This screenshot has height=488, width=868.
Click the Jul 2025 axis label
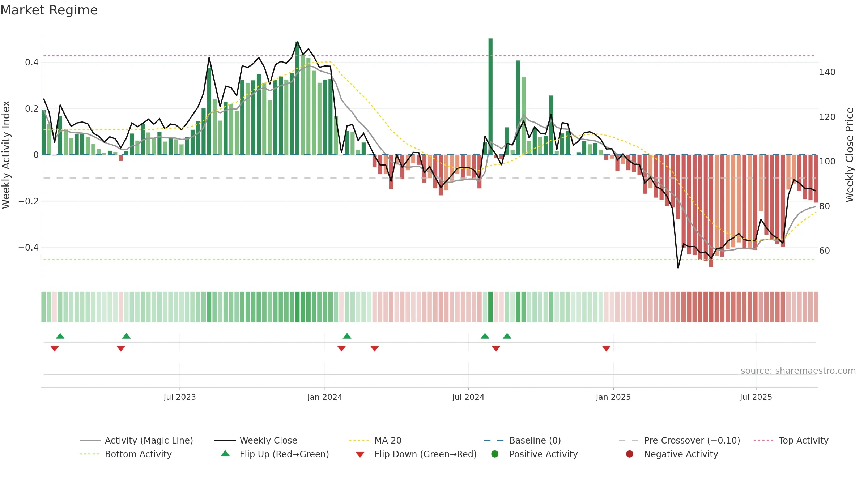pos(756,397)
